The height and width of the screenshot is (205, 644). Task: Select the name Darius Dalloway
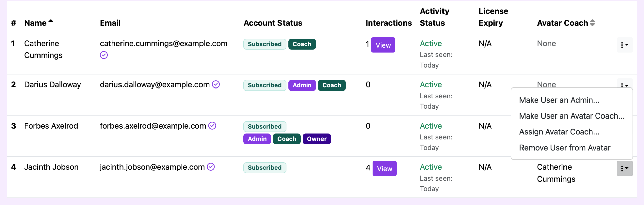[53, 84]
